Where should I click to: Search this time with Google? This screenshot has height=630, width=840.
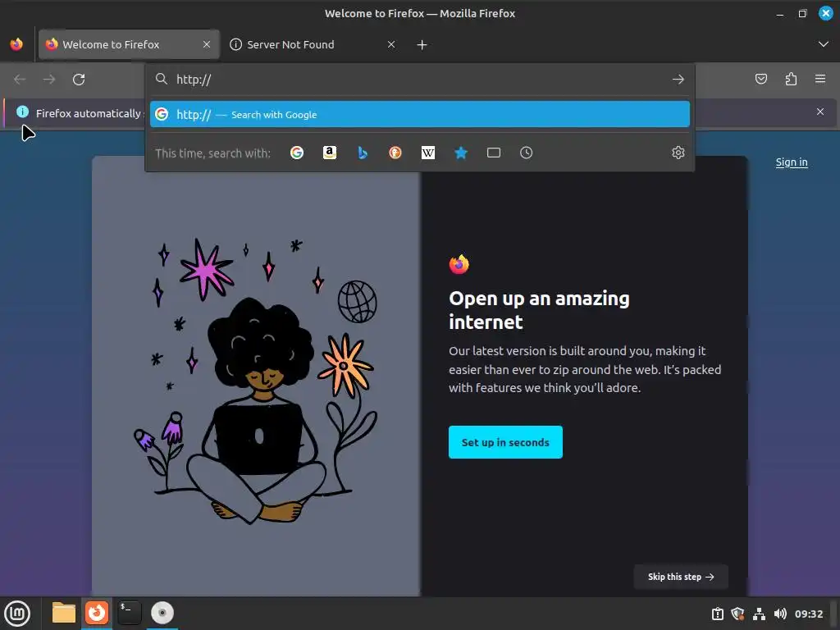point(297,153)
